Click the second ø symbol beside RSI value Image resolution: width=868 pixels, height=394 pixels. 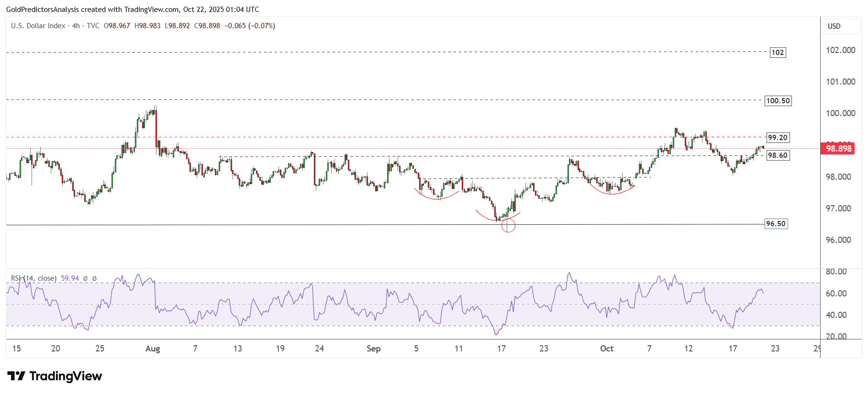coord(94,278)
